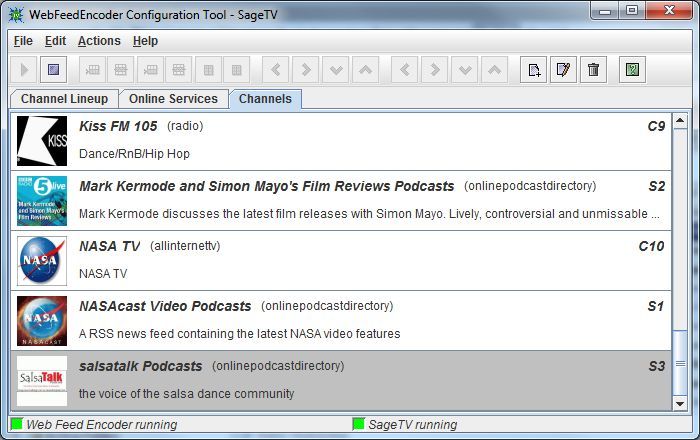
Task: Click the Kiss FM 105 logo thumbnail
Action: pyautogui.click(x=42, y=141)
